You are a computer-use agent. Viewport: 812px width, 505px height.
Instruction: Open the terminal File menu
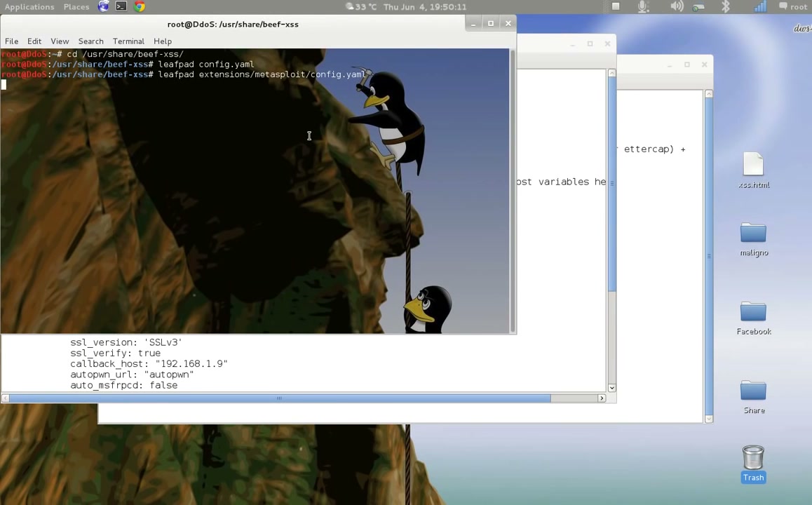[11, 41]
